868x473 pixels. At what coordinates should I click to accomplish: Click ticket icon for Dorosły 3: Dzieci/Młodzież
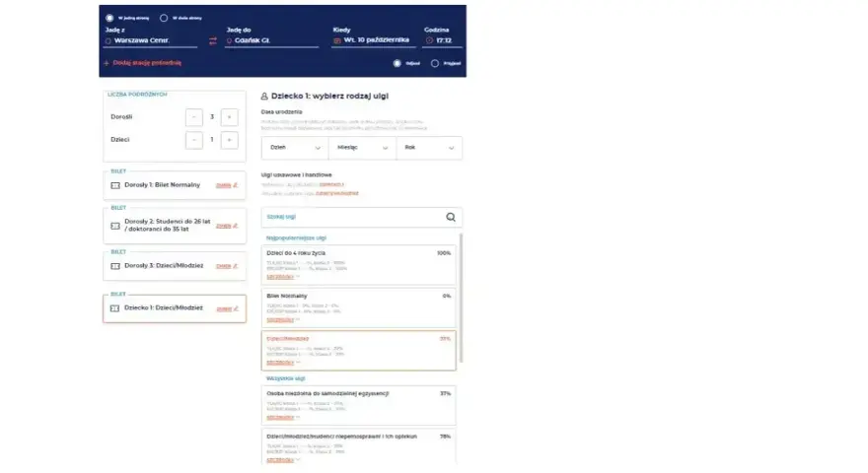coord(115,266)
